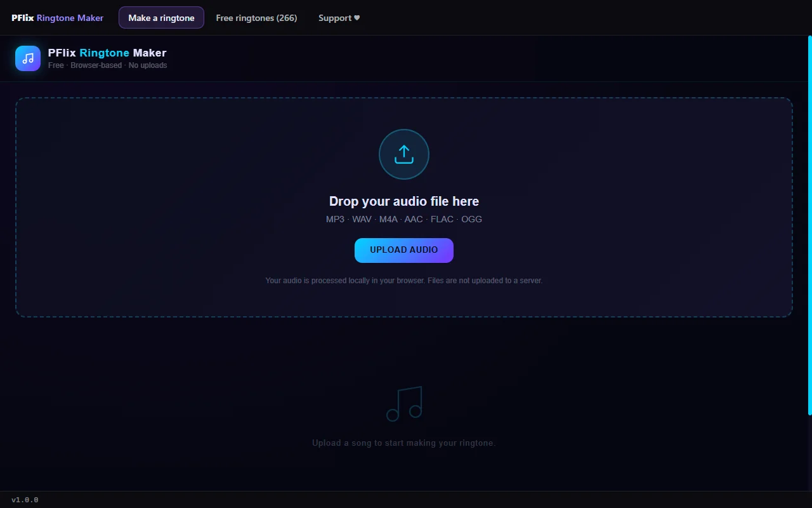Open the Support menu item
The width and height of the screenshot is (812, 508).
tap(339, 18)
